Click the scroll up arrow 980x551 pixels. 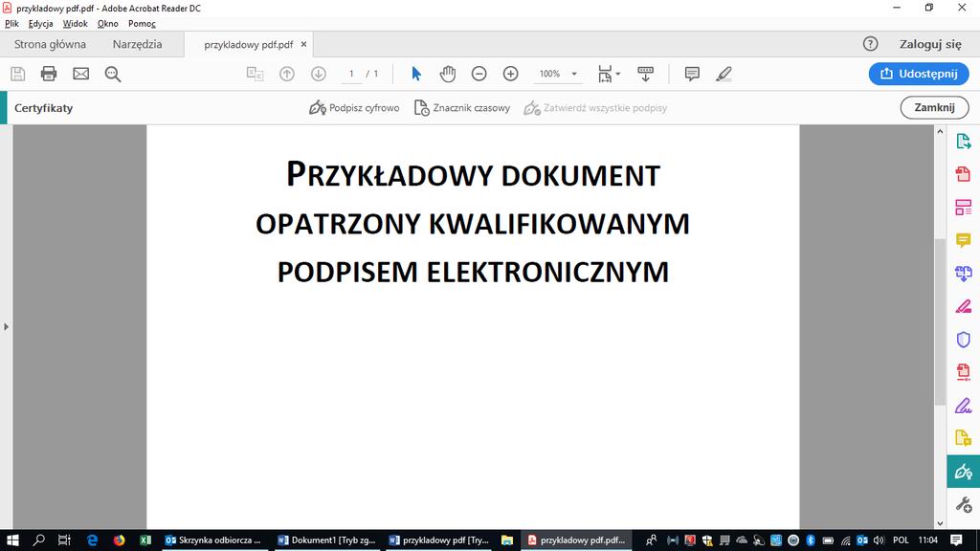point(940,131)
